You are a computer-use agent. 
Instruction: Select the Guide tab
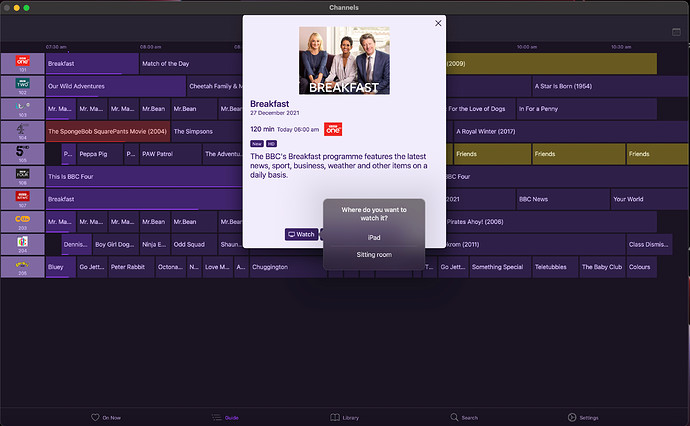click(x=224, y=417)
